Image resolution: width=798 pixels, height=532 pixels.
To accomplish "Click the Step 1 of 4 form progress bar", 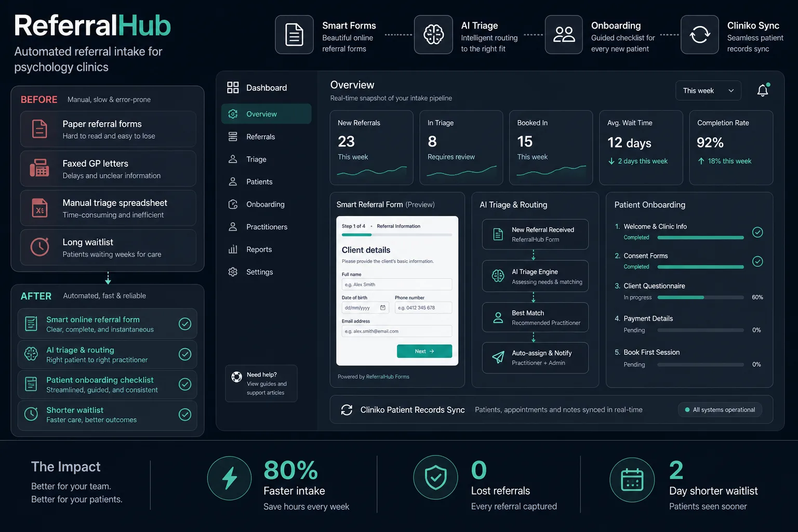I will point(396,235).
